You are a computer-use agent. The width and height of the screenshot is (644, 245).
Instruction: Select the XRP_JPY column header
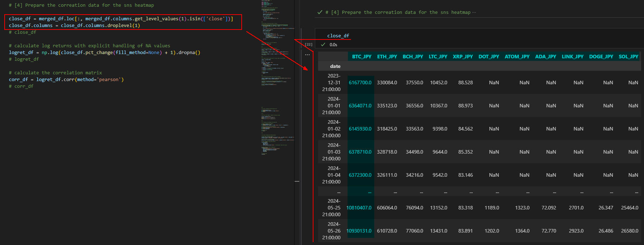(463, 57)
